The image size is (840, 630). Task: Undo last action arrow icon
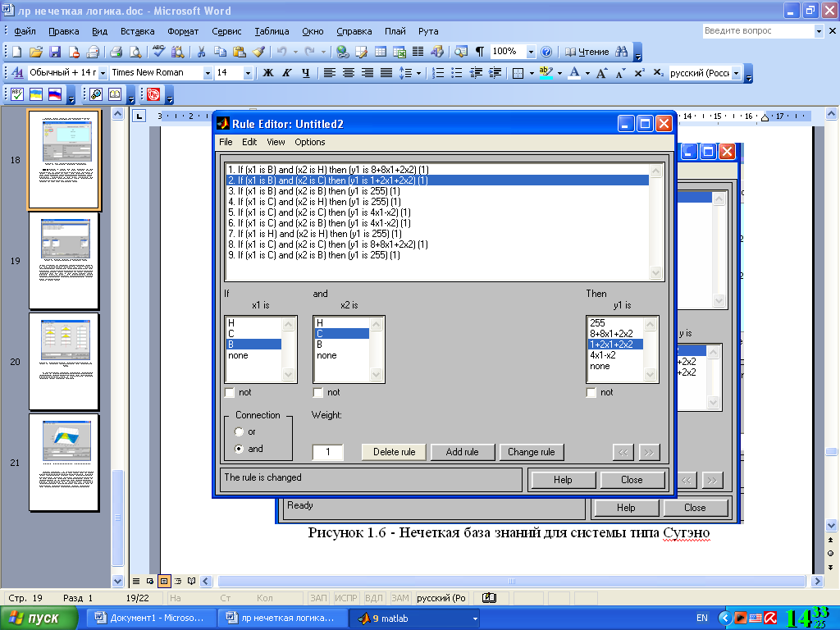click(x=282, y=52)
